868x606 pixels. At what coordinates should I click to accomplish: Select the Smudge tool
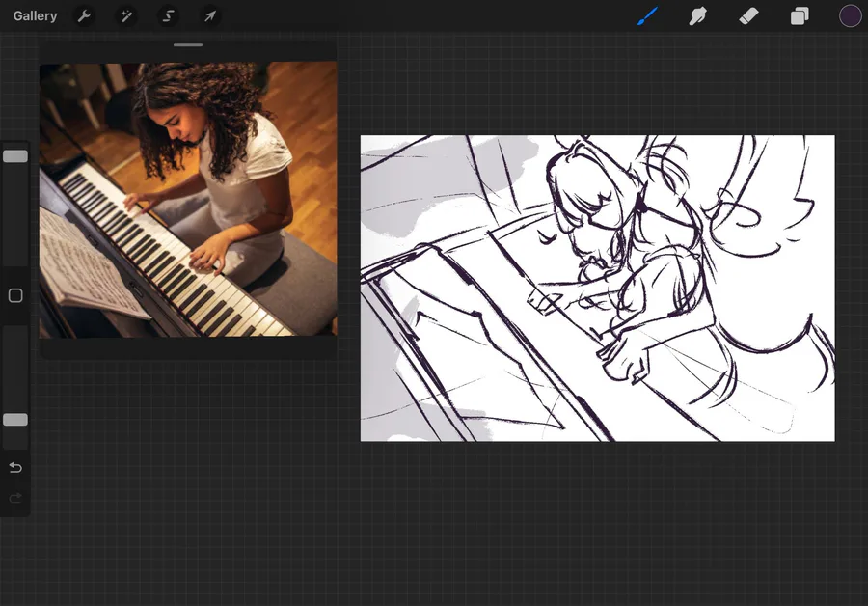click(x=697, y=16)
